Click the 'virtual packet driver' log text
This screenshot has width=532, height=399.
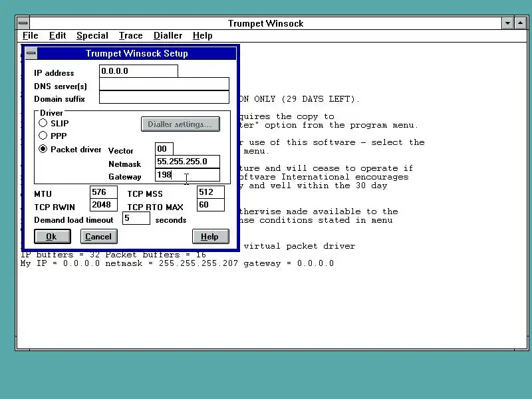pos(299,246)
